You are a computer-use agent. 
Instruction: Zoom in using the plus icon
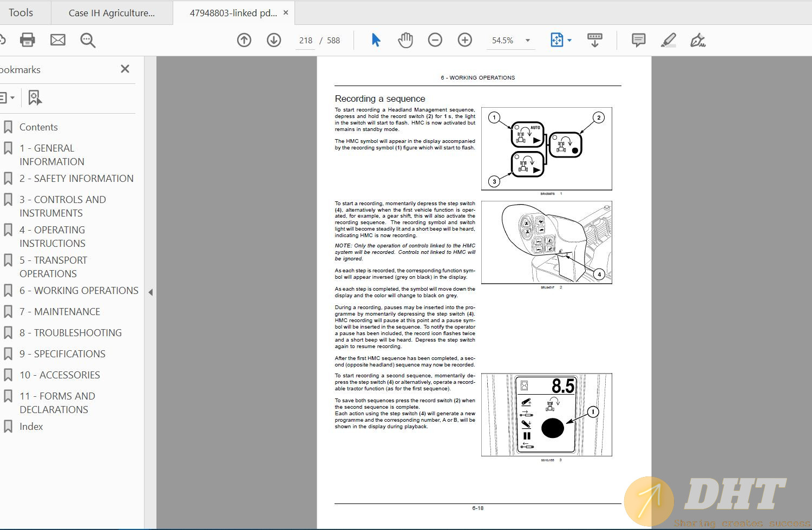464,40
